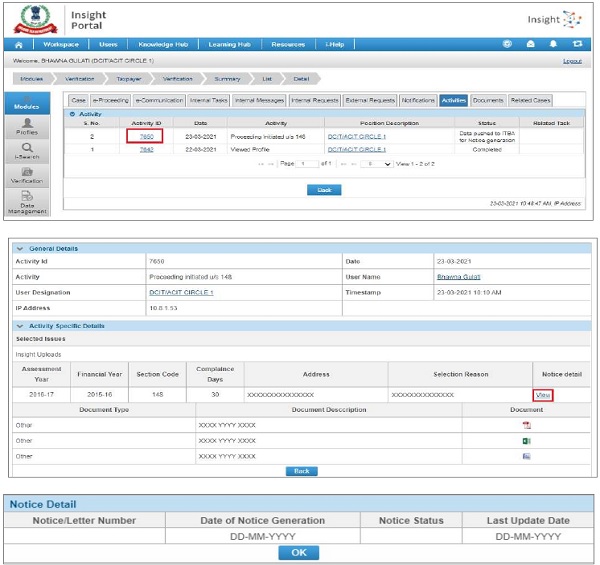
Task: Go to the List breadcrumb step
Action: [267, 79]
